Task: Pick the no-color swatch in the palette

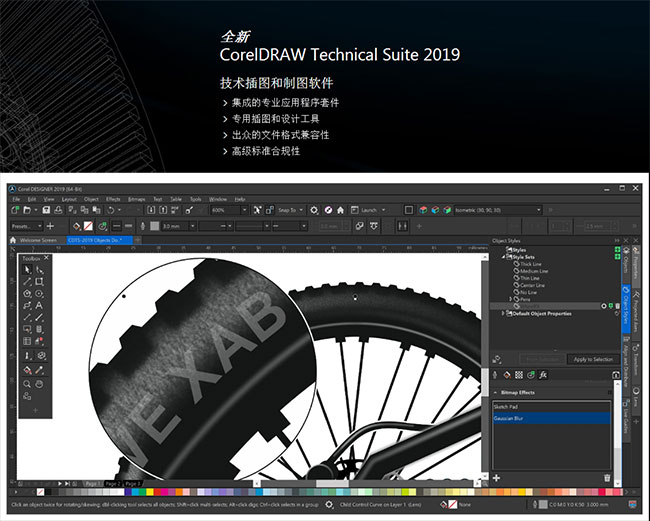Action: click(x=40, y=492)
